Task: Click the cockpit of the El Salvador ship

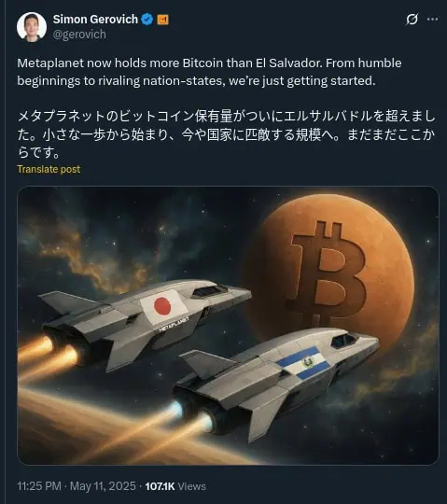Action: (x=343, y=341)
